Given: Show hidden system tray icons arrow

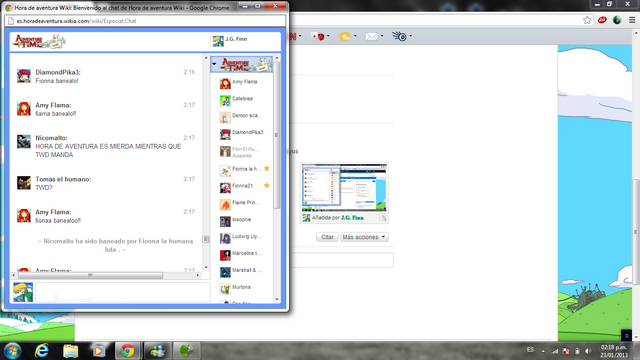Looking at the screenshot, I should coord(543,351).
